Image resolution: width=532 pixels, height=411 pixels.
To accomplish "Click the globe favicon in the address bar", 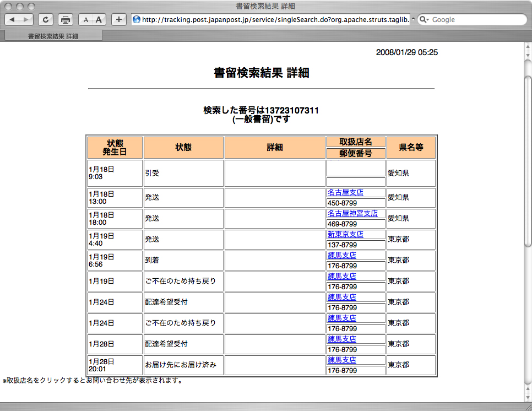I will (137, 20).
